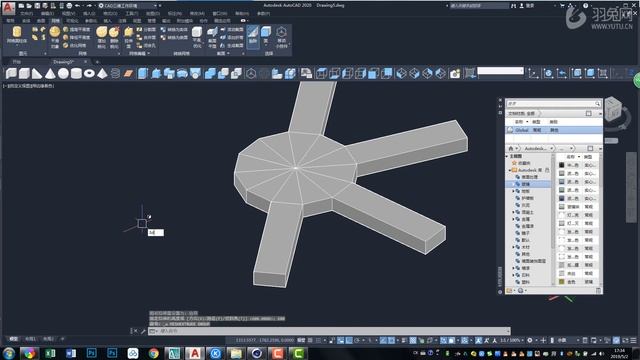The height and width of the screenshot is (360, 640).
Task: Select the Cylinder tool in modeling toolbar
Action: [x=76, y=73]
